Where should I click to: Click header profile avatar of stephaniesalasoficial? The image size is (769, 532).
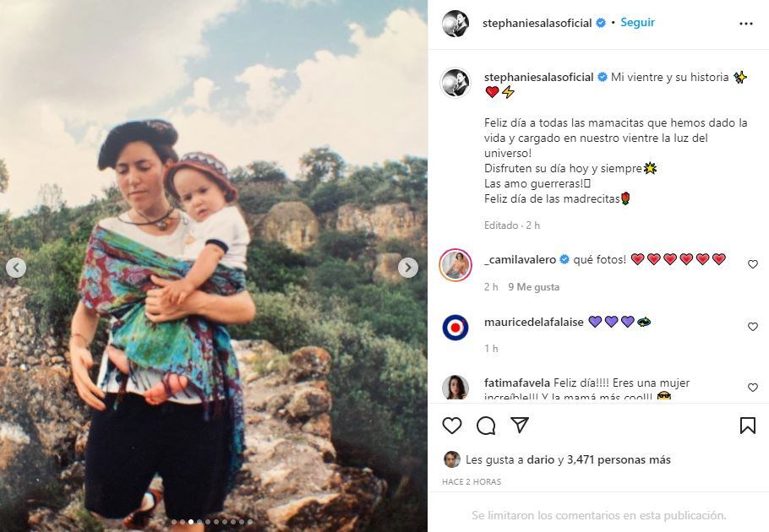tap(455, 24)
